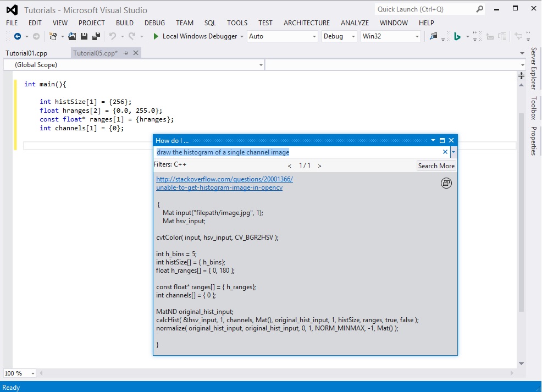Clear the How do I search query

[445, 152]
